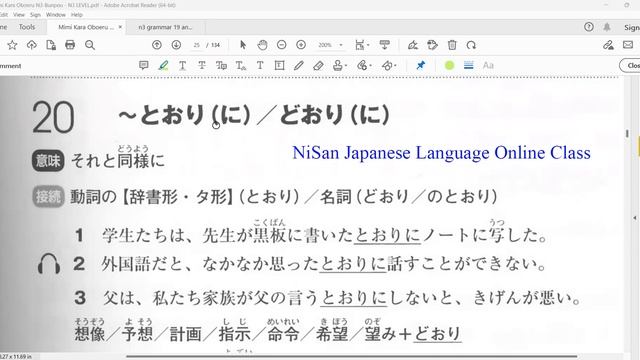Viewport: 640px width, 360px height.
Task: Click the NiSan Japanese Language Online Class text
Action: (441, 153)
